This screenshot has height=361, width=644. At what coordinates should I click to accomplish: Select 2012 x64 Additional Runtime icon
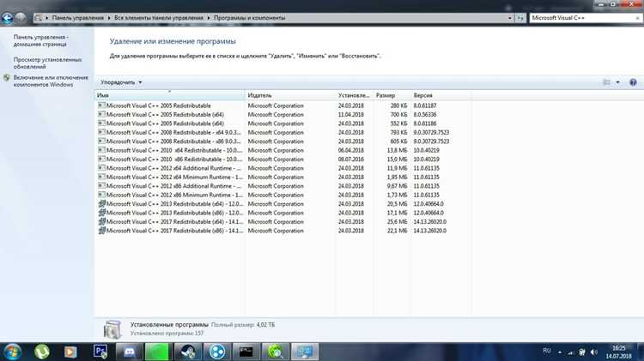pos(101,168)
